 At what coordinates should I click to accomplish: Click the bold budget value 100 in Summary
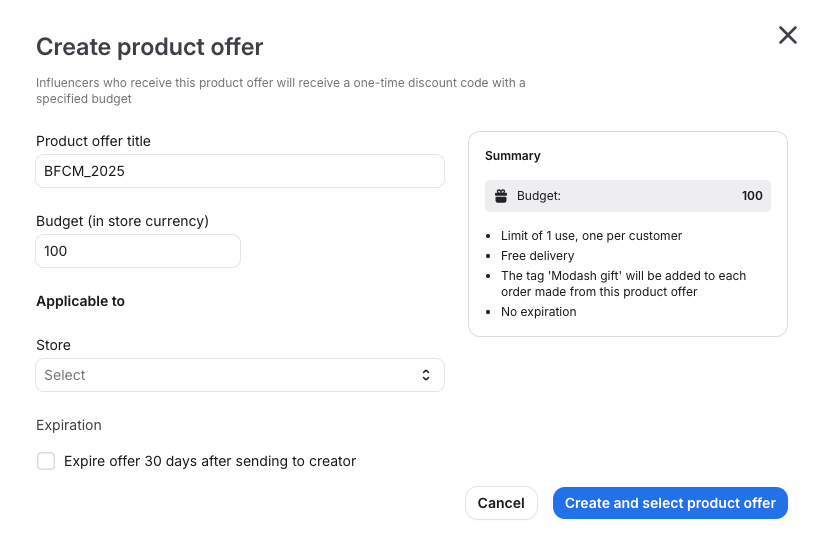click(752, 196)
